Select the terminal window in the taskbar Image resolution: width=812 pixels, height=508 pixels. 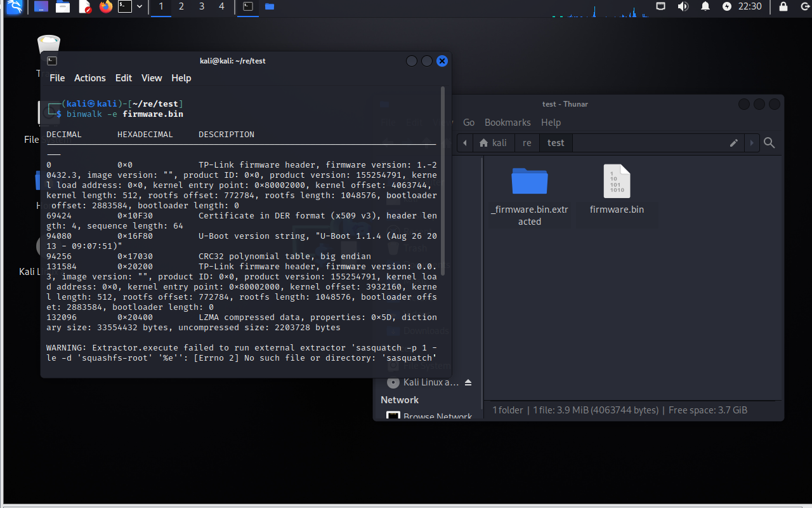click(249, 7)
